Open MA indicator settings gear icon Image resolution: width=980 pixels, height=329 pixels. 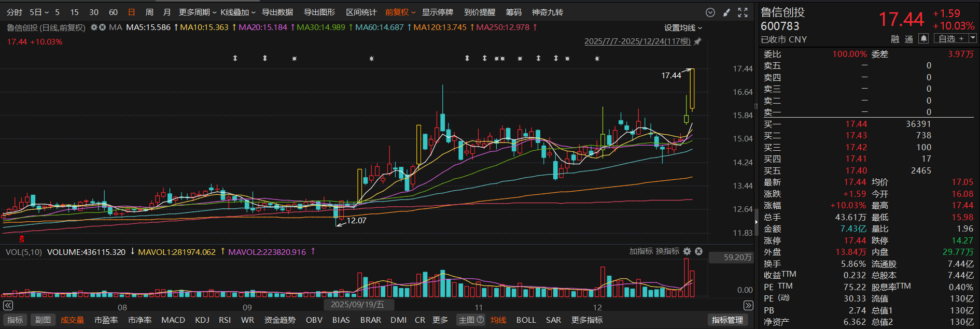click(94, 27)
